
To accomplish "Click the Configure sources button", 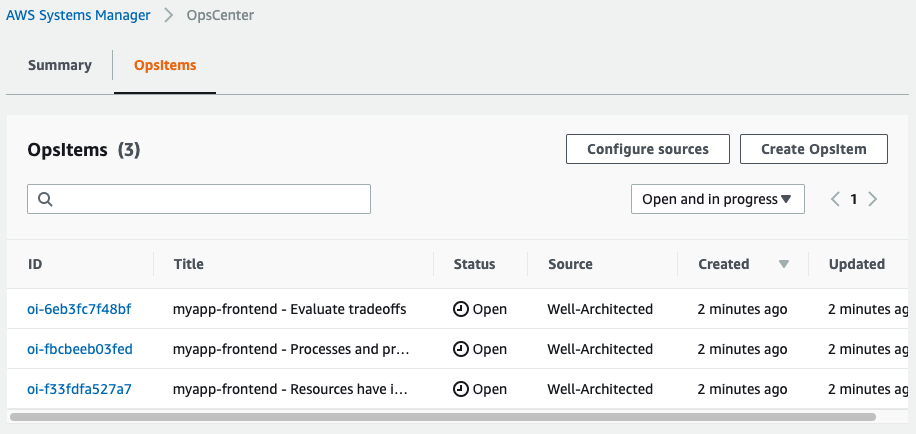I will point(648,149).
